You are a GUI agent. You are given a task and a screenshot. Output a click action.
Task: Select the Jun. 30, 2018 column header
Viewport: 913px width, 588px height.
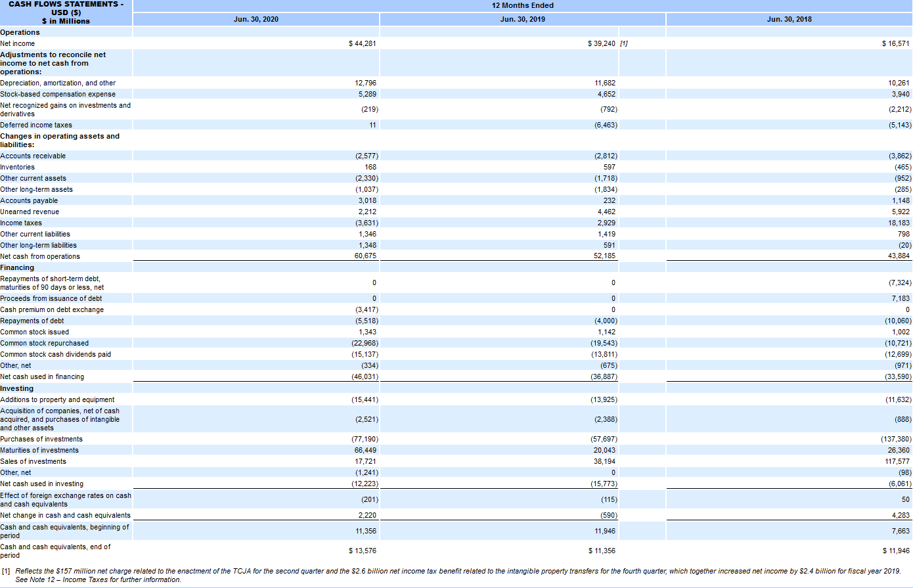click(x=788, y=19)
